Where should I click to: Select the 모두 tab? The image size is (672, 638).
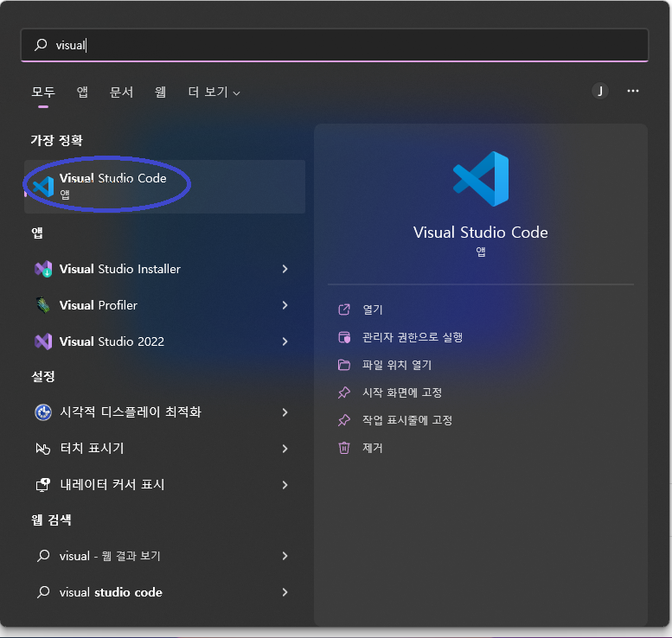pos(43,92)
